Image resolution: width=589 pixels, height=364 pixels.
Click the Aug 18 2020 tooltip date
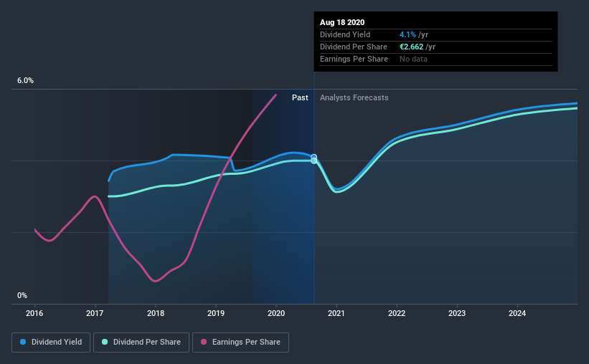tap(342, 22)
